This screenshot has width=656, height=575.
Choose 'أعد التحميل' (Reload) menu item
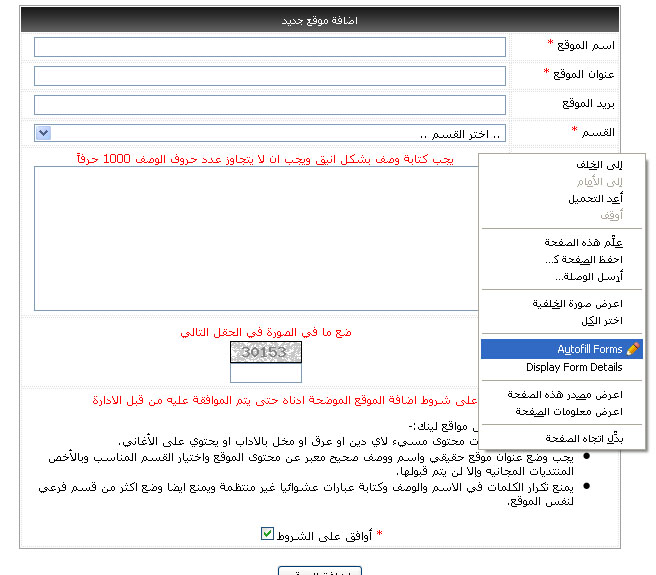pyautogui.click(x=561, y=199)
